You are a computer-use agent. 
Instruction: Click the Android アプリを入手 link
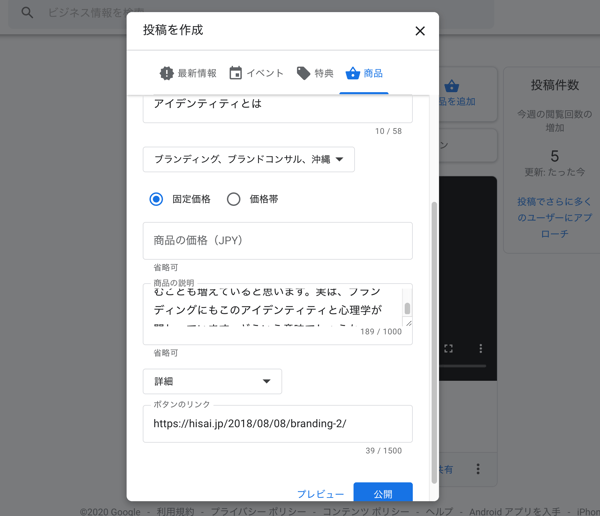pos(515,511)
